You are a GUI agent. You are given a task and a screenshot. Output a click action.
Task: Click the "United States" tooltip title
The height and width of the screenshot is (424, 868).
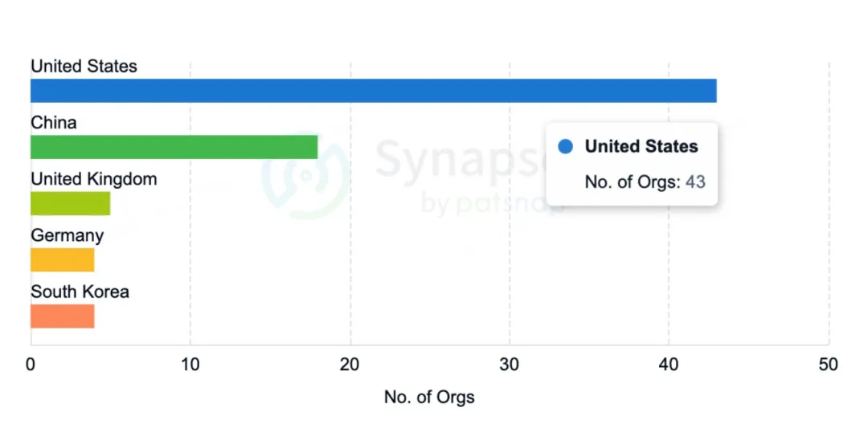641,146
